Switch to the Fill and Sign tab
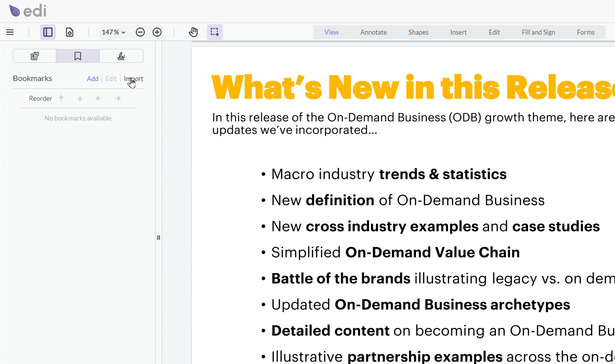This screenshot has height=364, width=615. [538, 32]
